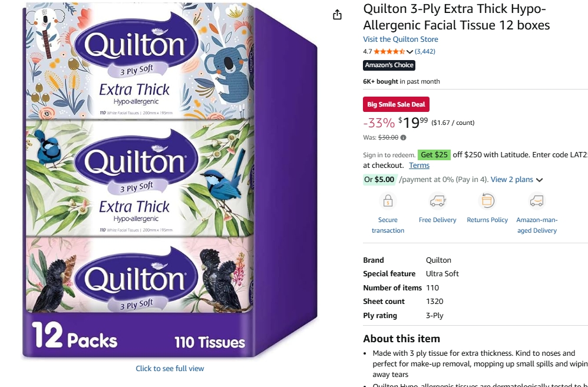Viewport: 588px width, 387px height.
Task: Expand View 2 plans chevron
Action: click(x=539, y=180)
